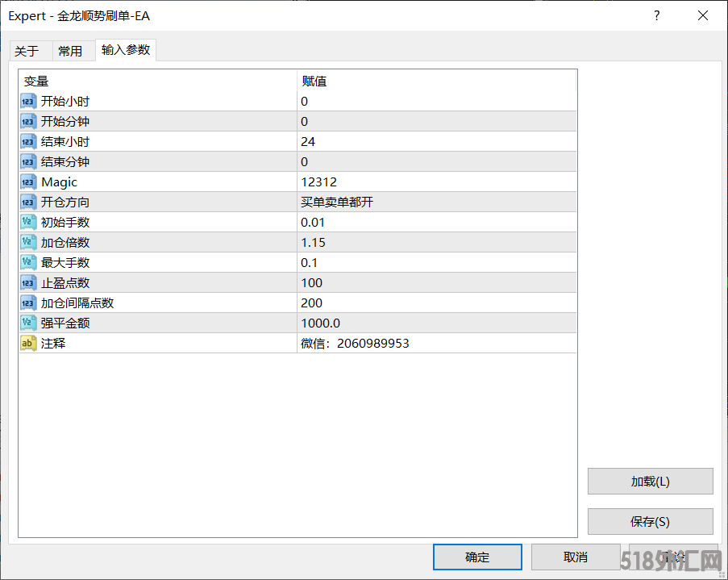Switch to the 关于 tab
This screenshot has height=580, width=728.
coord(27,51)
